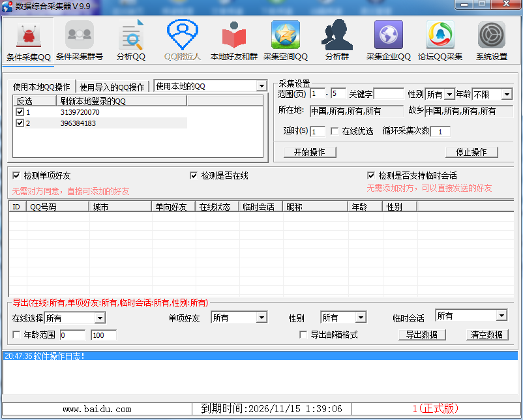523x420 pixels.
Task: Click the 停止操作 button
Action: click(x=471, y=152)
